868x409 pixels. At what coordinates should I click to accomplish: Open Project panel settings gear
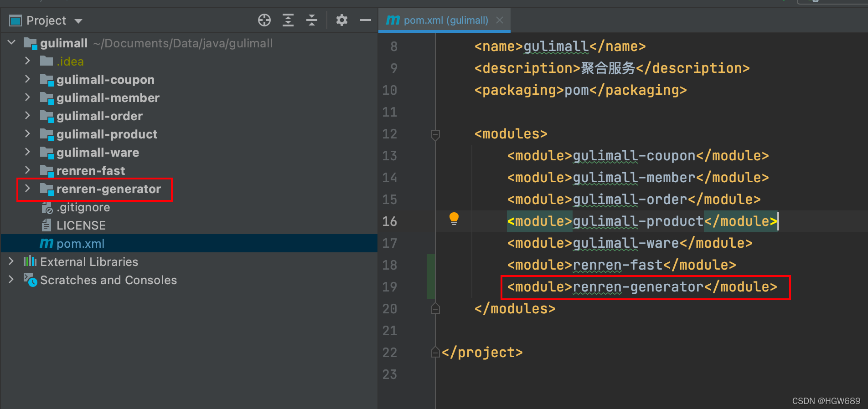(x=342, y=20)
